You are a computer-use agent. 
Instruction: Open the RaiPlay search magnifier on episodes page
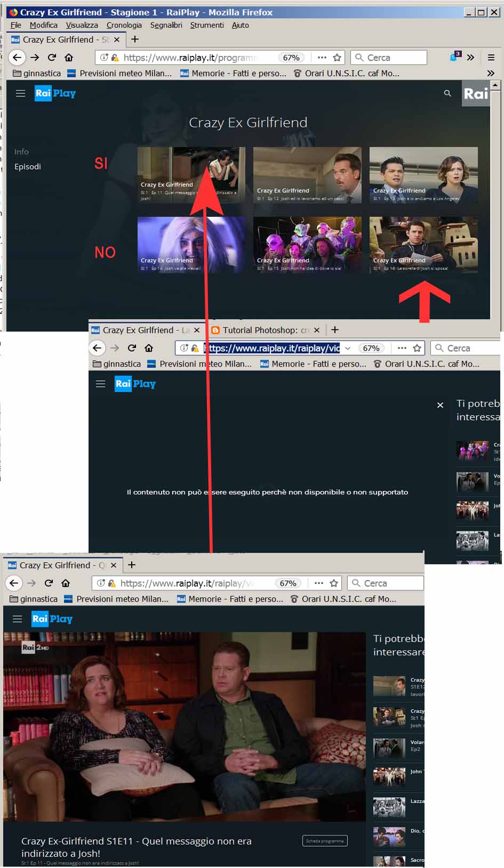pos(447,93)
